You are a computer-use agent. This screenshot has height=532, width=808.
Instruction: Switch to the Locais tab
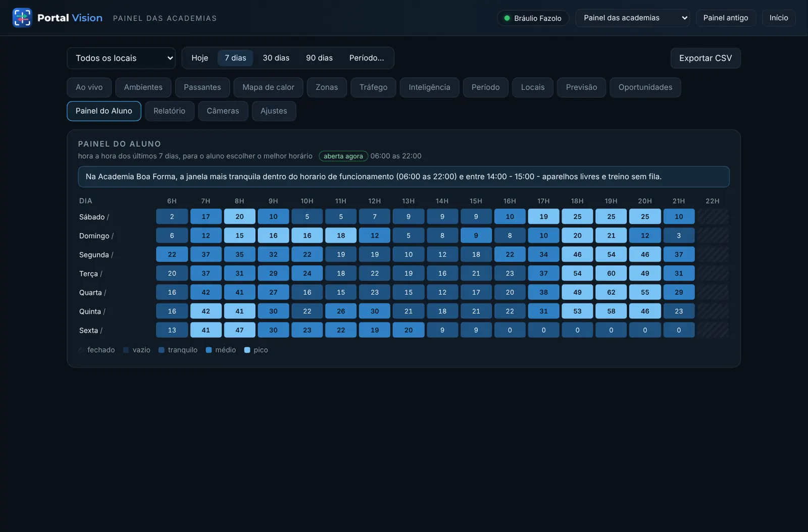(x=533, y=87)
